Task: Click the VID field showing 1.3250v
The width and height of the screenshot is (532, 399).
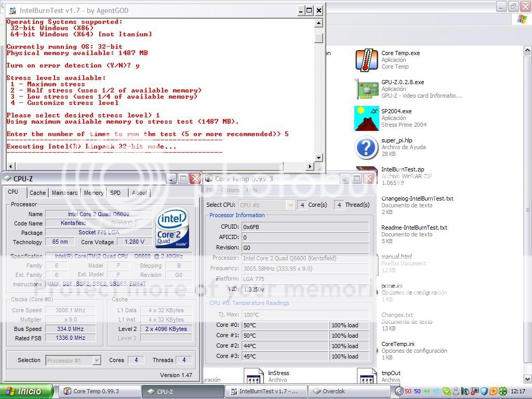Action: coord(305,289)
